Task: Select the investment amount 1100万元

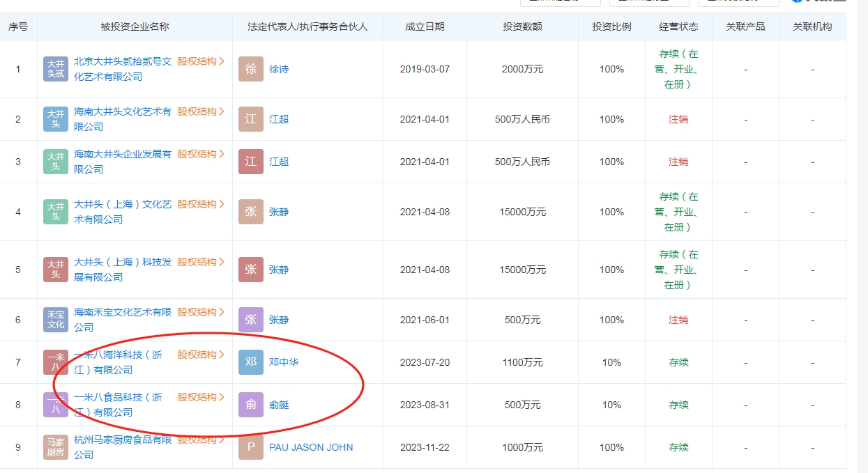Action: (522, 362)
